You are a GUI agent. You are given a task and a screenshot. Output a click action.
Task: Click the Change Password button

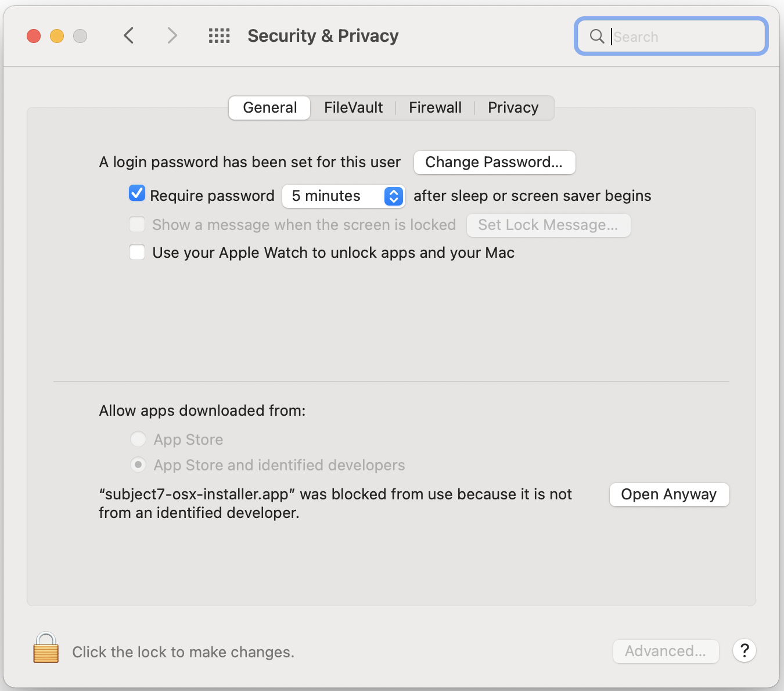pos(494,163)
